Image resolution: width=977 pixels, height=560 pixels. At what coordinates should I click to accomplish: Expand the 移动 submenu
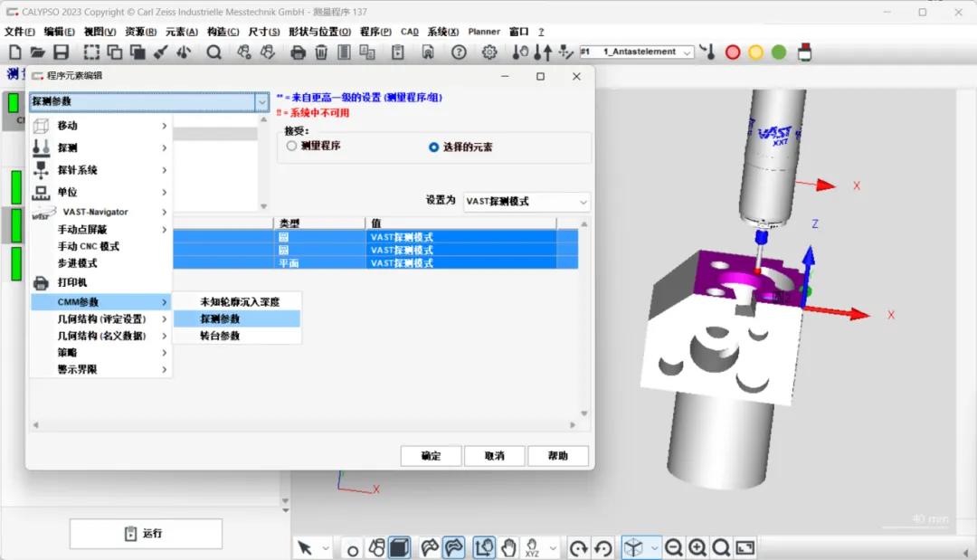pyautogui.click(x=101, y=126)
